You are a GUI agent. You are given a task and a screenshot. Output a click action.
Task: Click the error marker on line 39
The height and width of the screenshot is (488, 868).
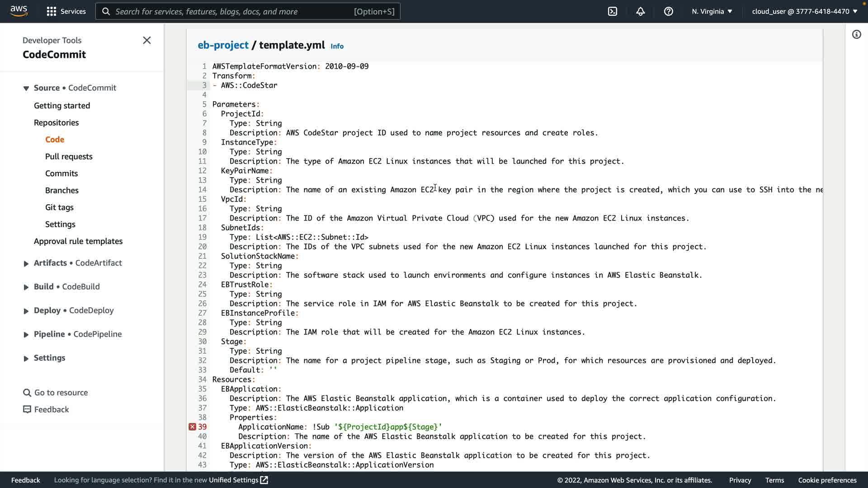(x=192, y=427)
